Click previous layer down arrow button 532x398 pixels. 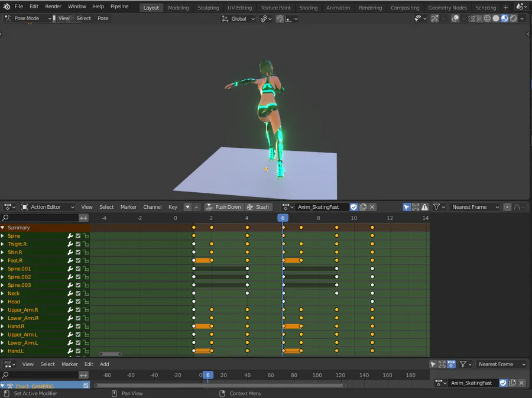tap(187, 206)
